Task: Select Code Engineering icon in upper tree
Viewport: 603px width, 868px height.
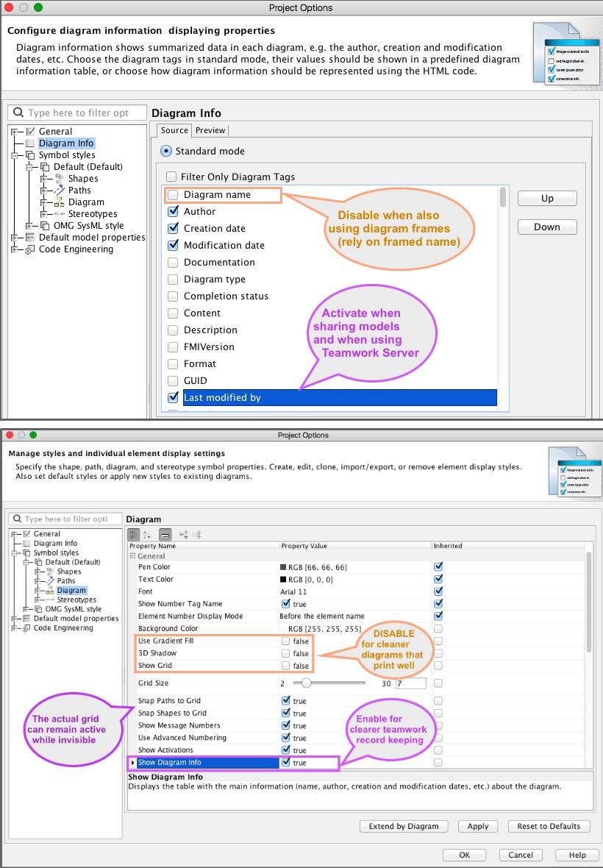Action: 30,249
